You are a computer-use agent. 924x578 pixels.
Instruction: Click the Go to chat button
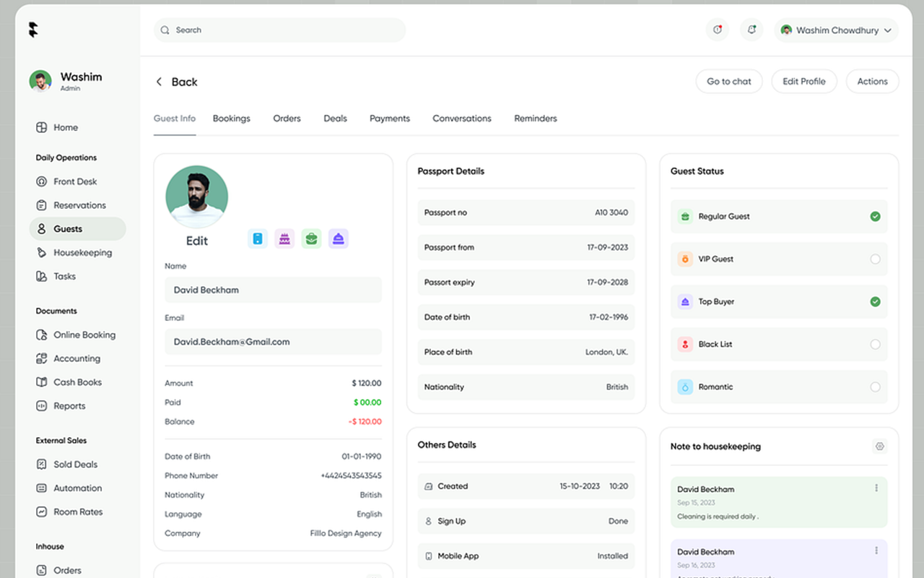[x=728, y=81]
